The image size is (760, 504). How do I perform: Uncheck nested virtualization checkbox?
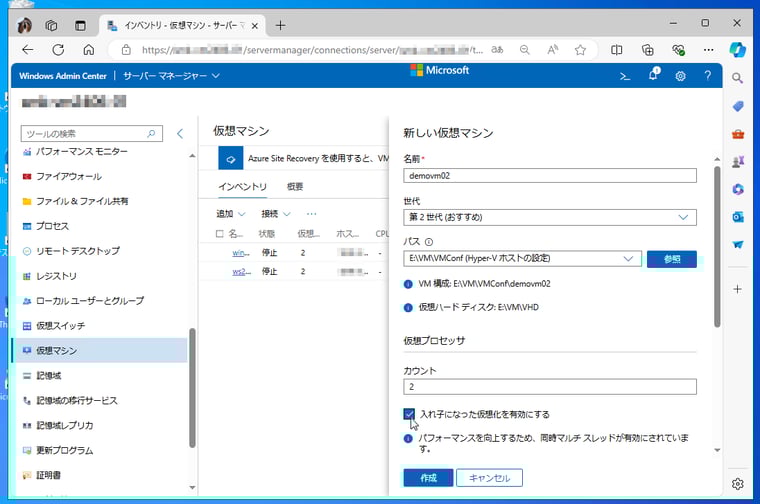click(409, 414)
